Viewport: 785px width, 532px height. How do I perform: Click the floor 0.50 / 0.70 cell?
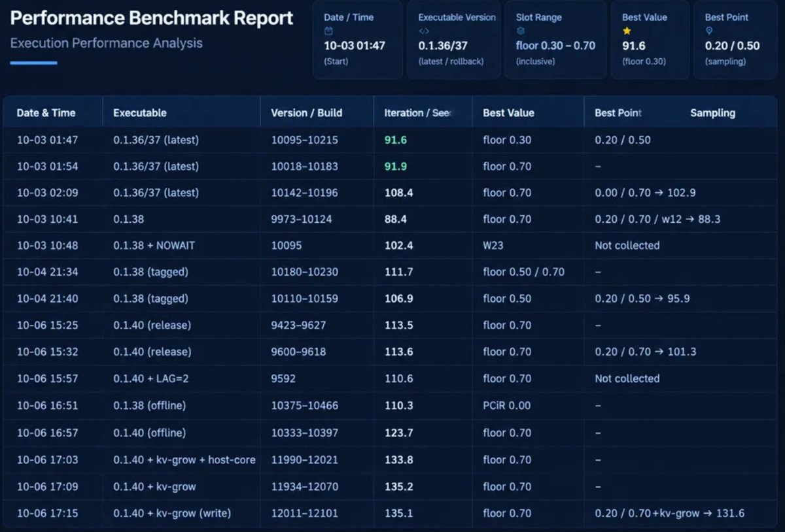click(x=524, y=272)
